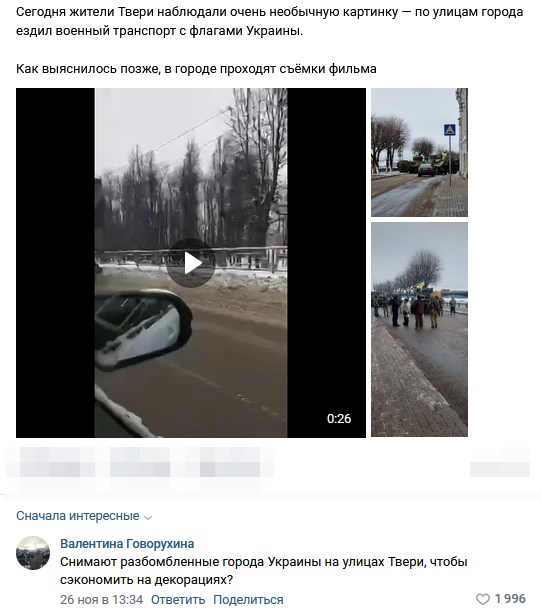Click Ответить under the comment
Viewport: 541px width, 610px height.
click(178, 599)
